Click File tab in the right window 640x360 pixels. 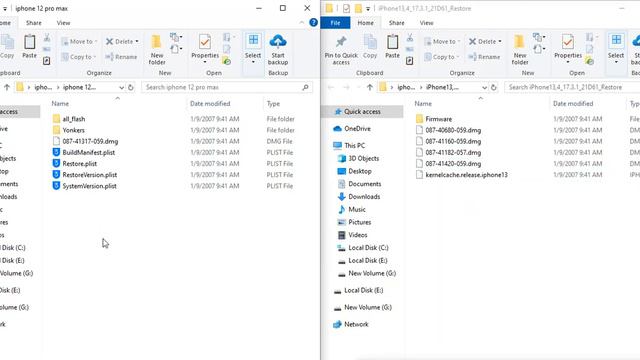[x=335, y=23]
